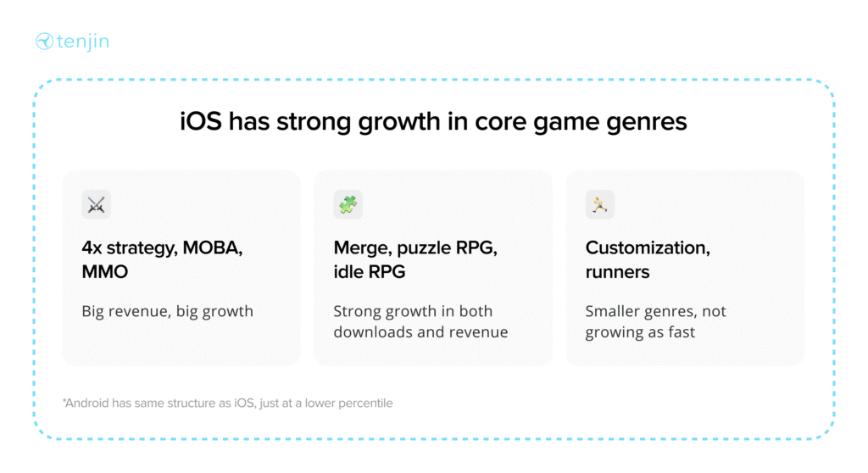Select the 'Merge, puzzle RPG, idle RPG' heading
868x473 pixels.
415,259
